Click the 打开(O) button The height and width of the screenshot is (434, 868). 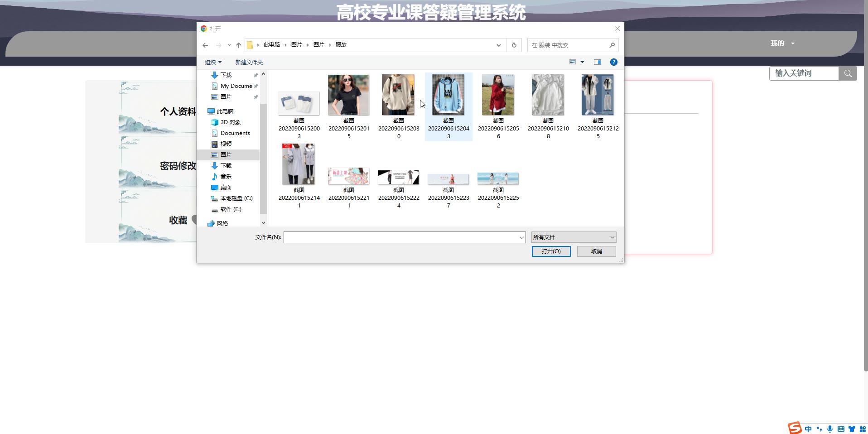pyautogui.click(x=551, y=251)
